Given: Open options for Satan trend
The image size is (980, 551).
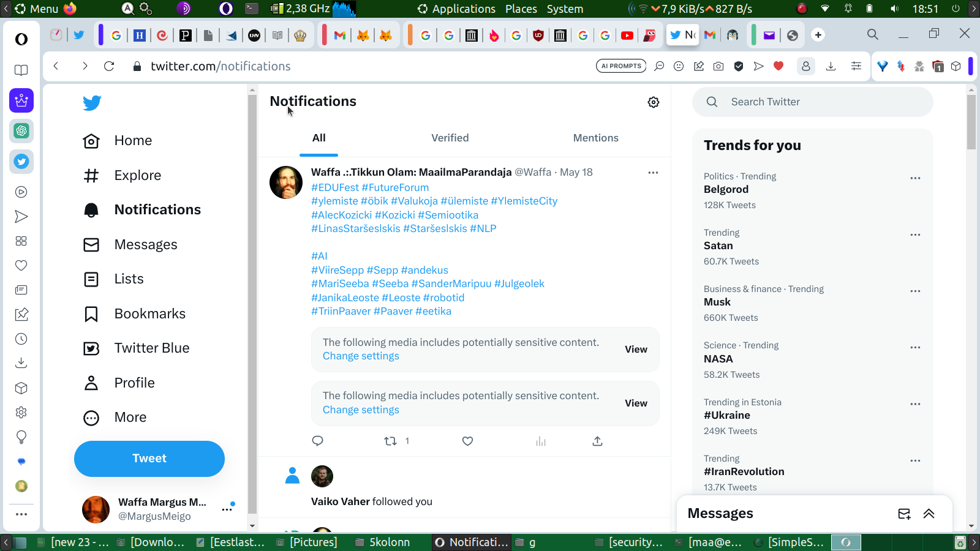Looking at the screenshot, I should point(916,234).
